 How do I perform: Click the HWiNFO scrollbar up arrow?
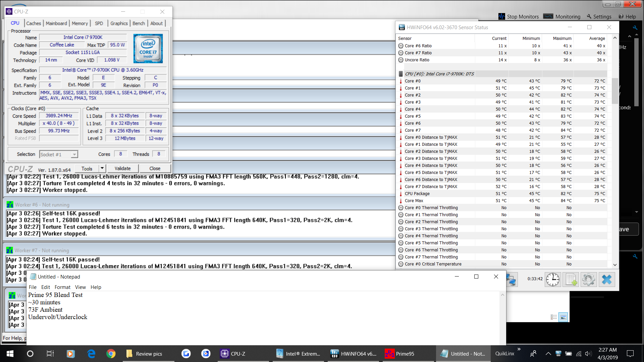pyautogui.click(x=615, y=38)
